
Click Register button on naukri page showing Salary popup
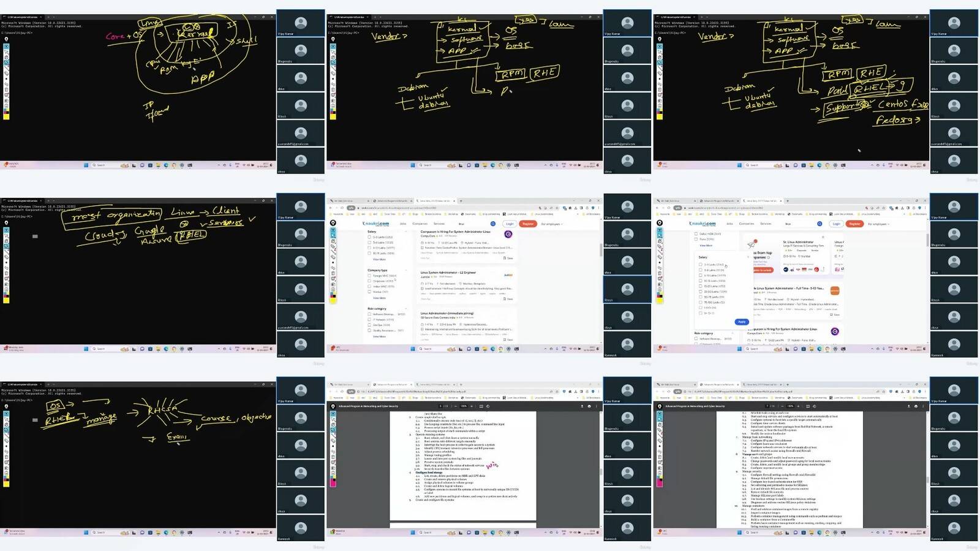(x=855, y=224)
